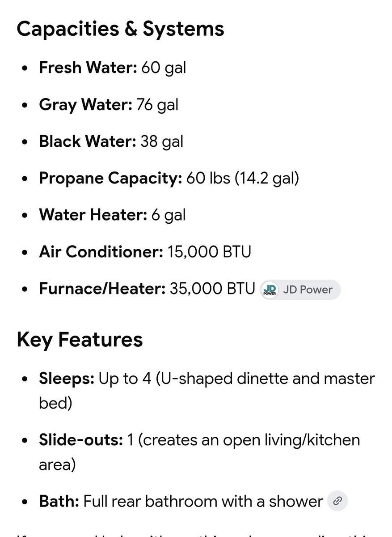Click the Bath feature label
This screenshot has width=392, height=537.
(59, 501)
